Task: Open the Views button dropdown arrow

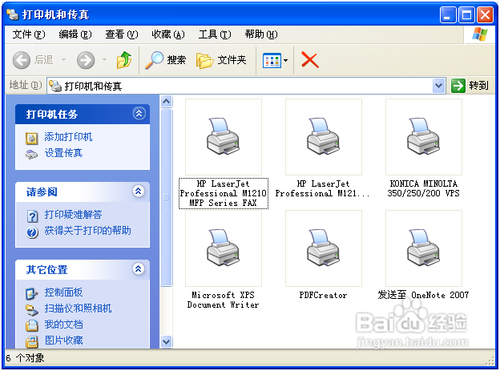Action: pyautogui.click(x=286, y=61)
